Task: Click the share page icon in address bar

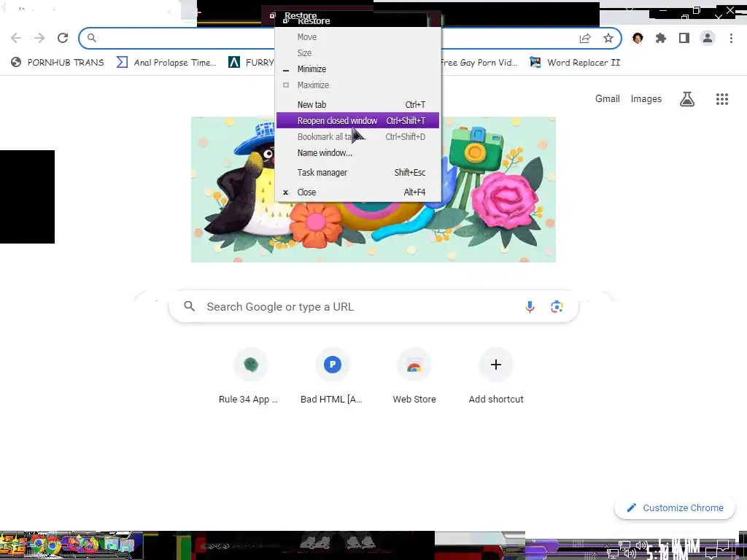Action: [x=585, y=38]
